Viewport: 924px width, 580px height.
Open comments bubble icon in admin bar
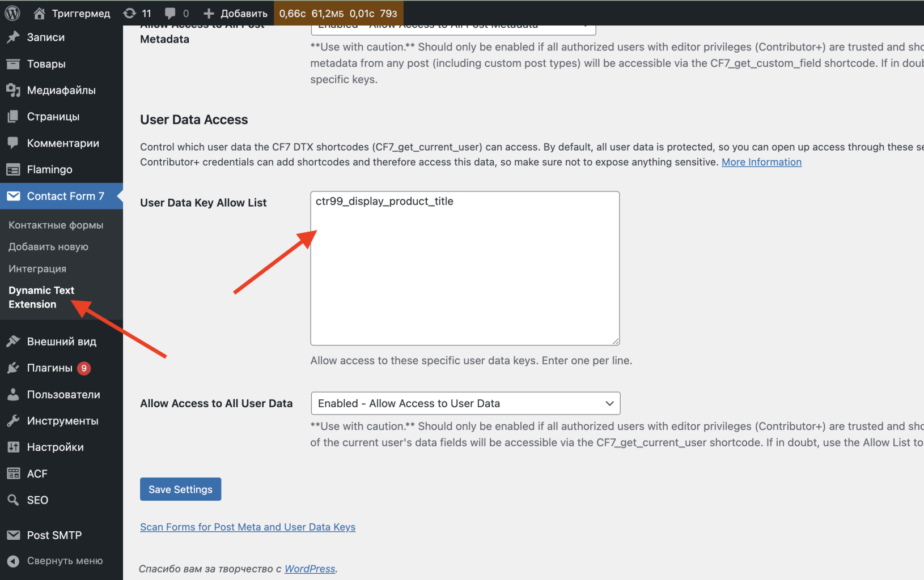point(170,13)
